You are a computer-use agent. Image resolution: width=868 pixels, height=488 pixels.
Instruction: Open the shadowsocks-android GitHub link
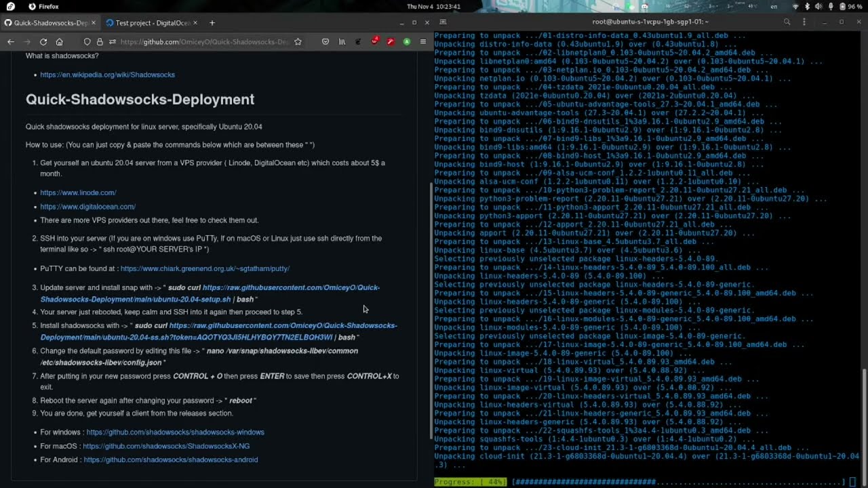171,460
